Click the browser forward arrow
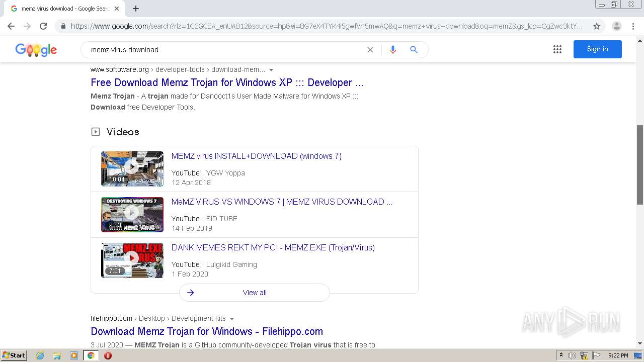This screenshot has width=644, height=362. coord(27,26)
